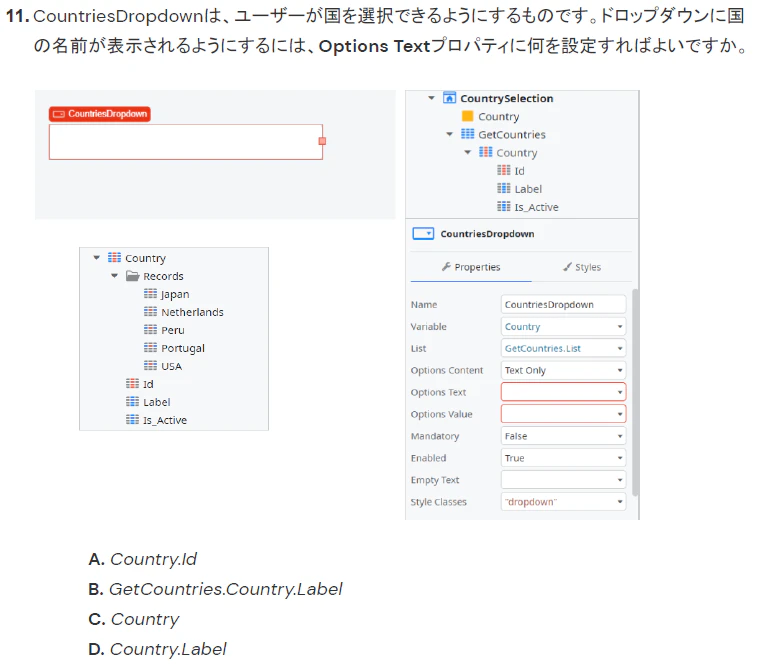Select the USA record row

(x=163, y=366)
